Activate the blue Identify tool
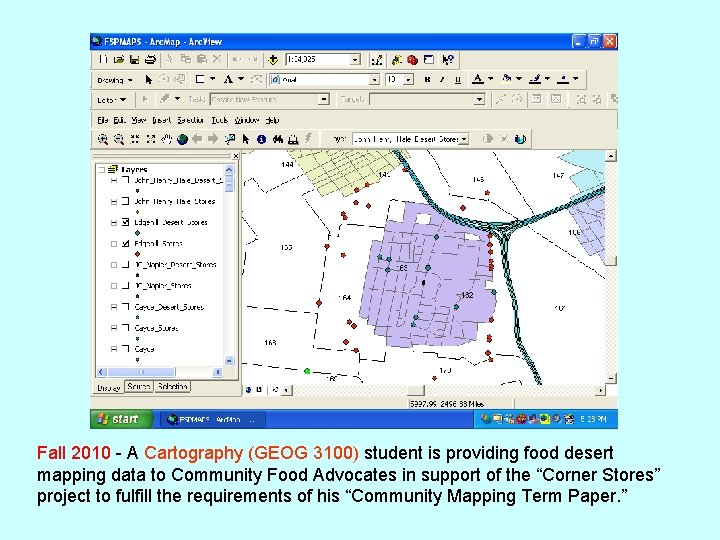720x540 pixels. point(261,139)
